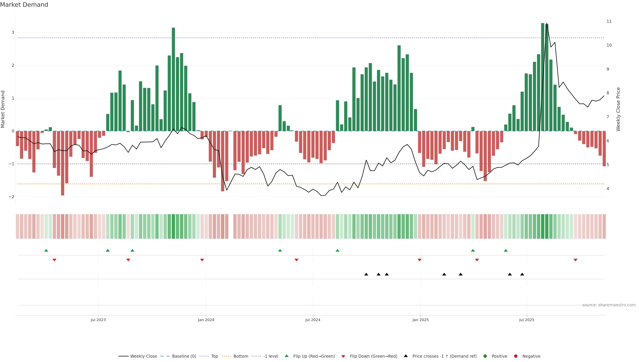Click the first black price-cross triangle
644x362 pixels.
pos(366,274)
